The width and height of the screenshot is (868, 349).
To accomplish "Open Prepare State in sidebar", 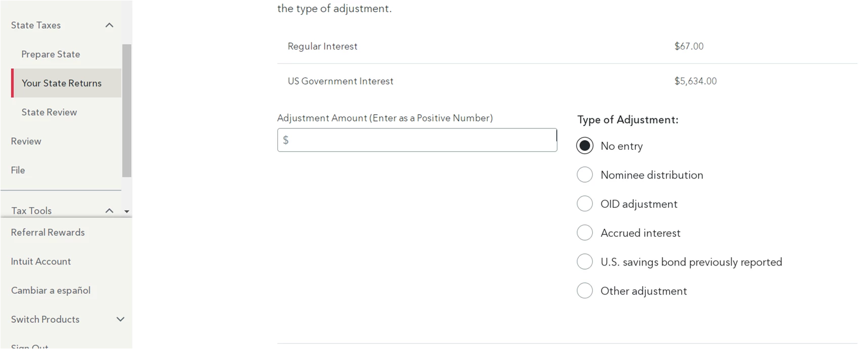I will (51, 54).
